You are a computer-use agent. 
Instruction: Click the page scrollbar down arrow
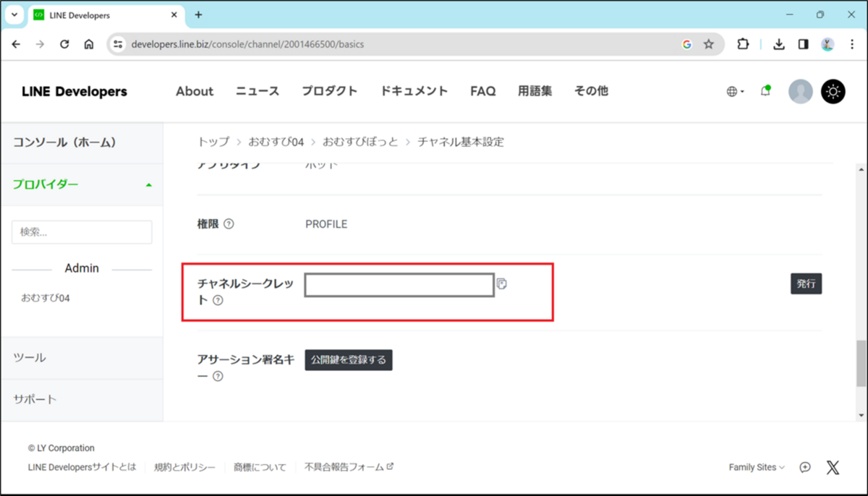pos(861,415)
